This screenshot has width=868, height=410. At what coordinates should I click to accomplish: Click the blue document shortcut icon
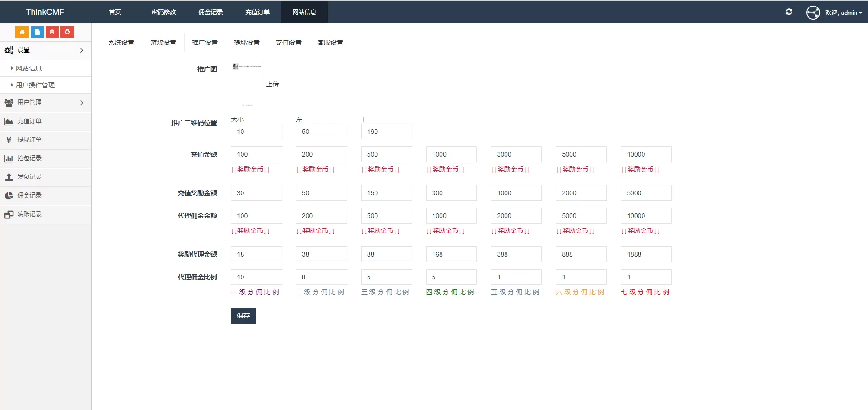click(37, 32)
